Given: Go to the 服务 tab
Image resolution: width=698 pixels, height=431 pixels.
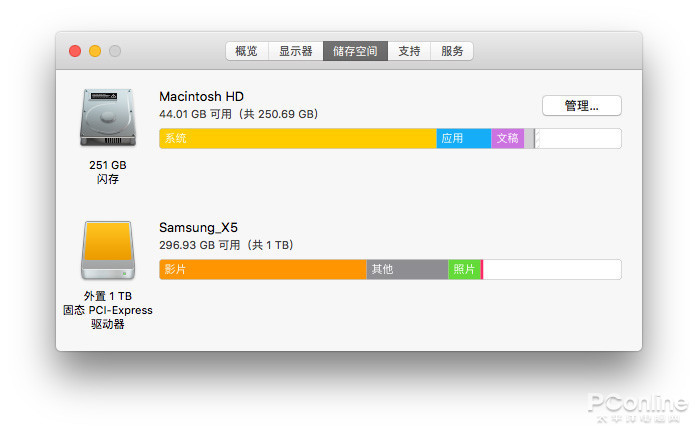Looking at the screenshot, I should [452, 51].
